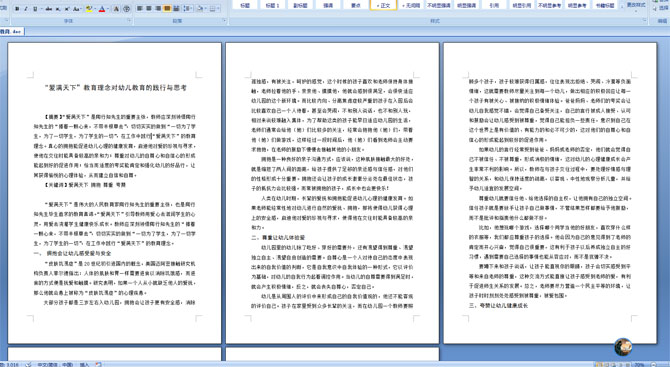
Task: Apply superscript formatting
Action: point(67,9)
